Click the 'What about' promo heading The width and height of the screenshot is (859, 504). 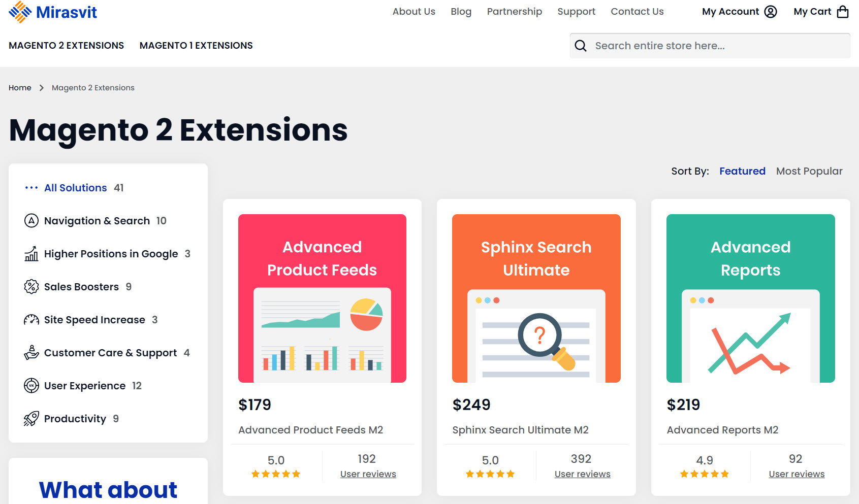[x=108, y=490]
